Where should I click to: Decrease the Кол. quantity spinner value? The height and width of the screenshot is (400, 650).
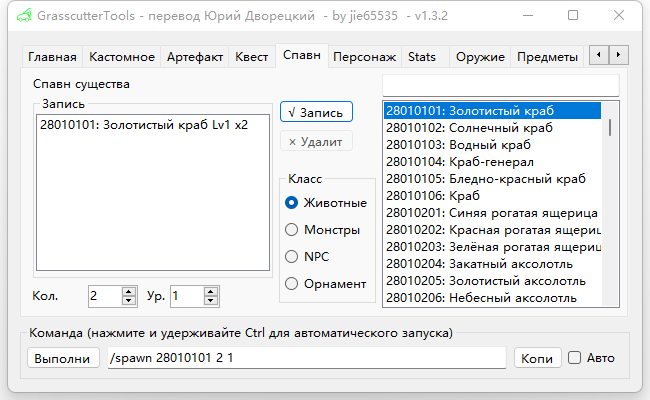tap(128, 300)
